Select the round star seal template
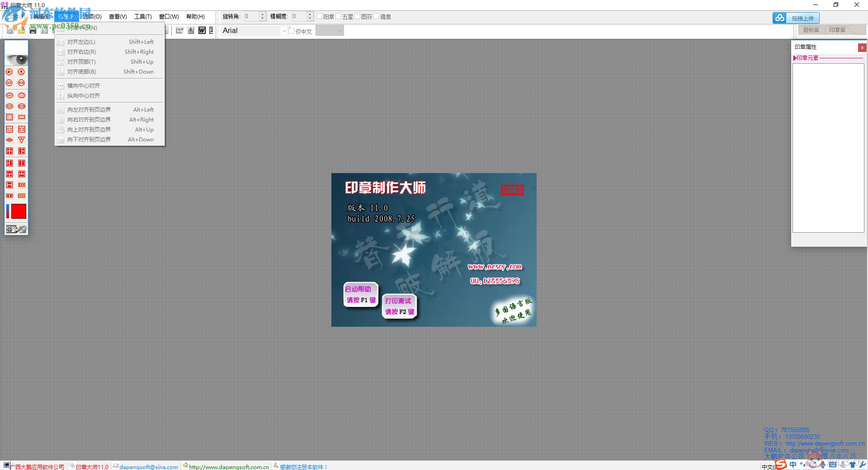Image resolution: width=868 pixels, height=470 pixels. [9, 72]
